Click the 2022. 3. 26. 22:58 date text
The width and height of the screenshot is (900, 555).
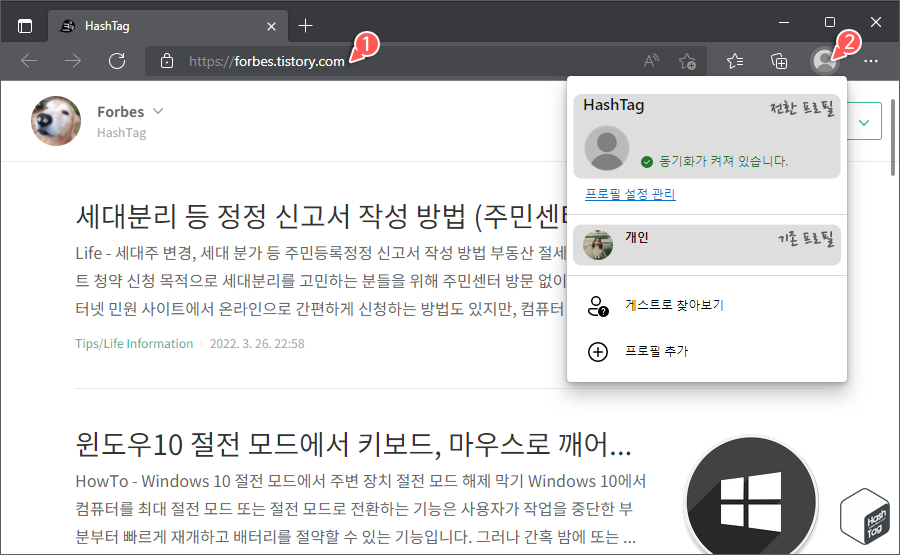(x=257, y=344)
